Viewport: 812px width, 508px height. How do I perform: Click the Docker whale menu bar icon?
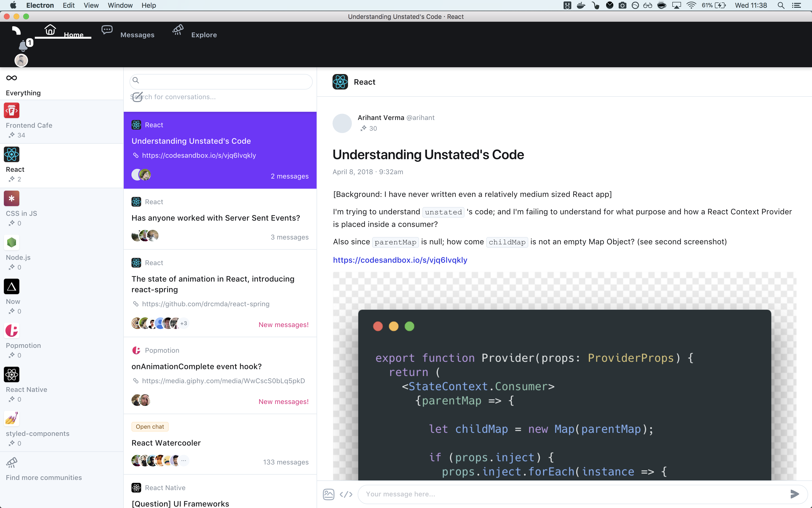[581, 5]
